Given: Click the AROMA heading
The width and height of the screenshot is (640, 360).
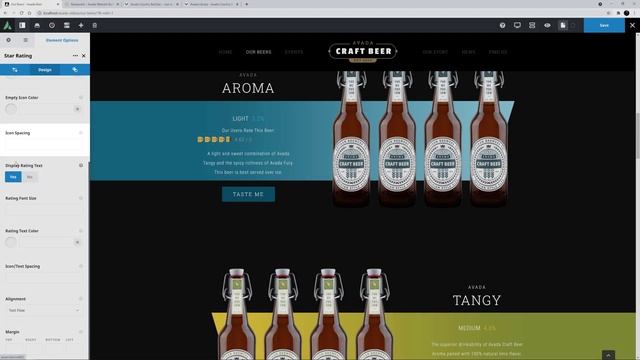Looking at the screenshot, I should 248,88.
